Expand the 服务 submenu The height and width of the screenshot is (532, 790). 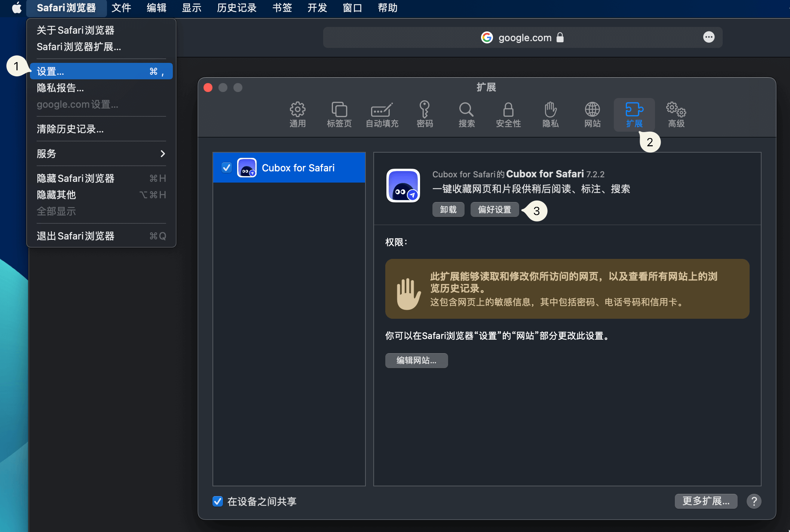(x=101, y=153)
